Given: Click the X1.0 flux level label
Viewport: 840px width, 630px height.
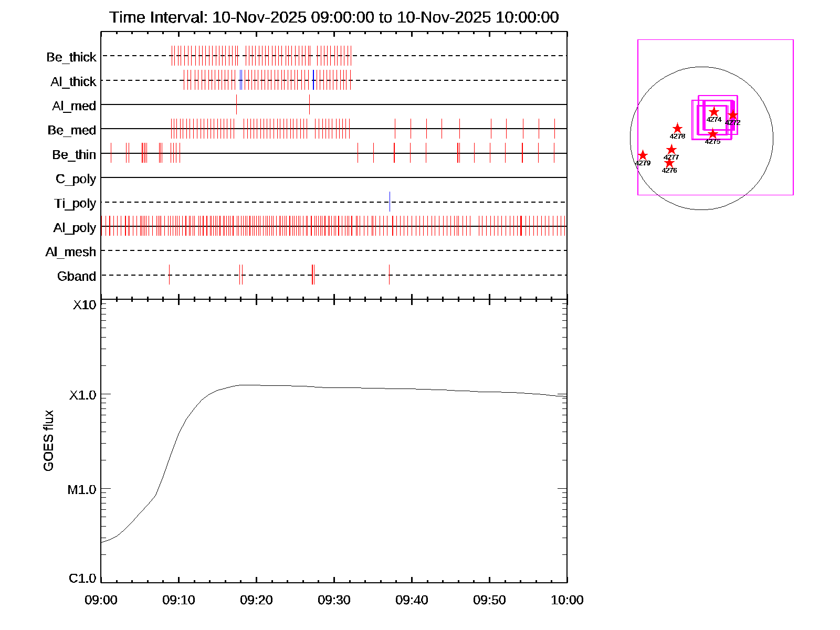Looking at the screenshot, I should point(82,395).
